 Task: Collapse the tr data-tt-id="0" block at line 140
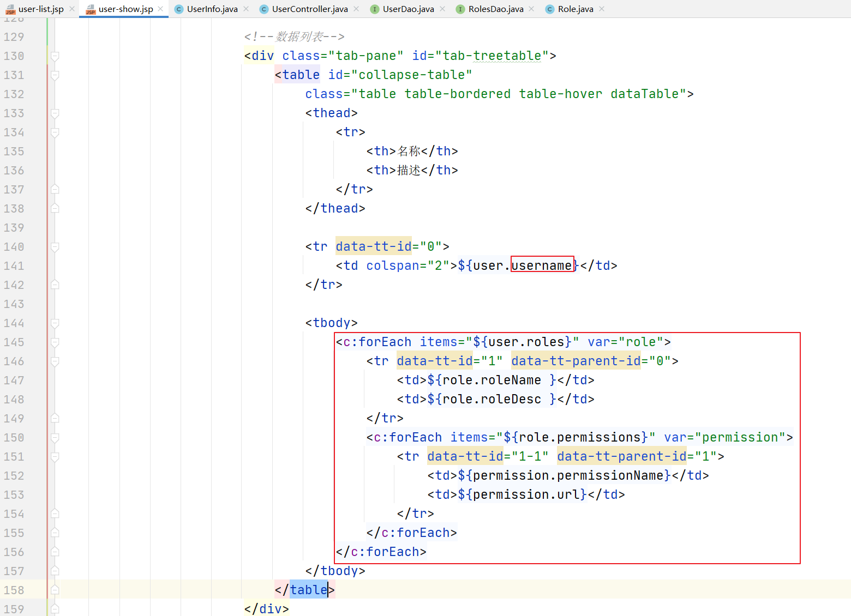(x=55, y=247)
